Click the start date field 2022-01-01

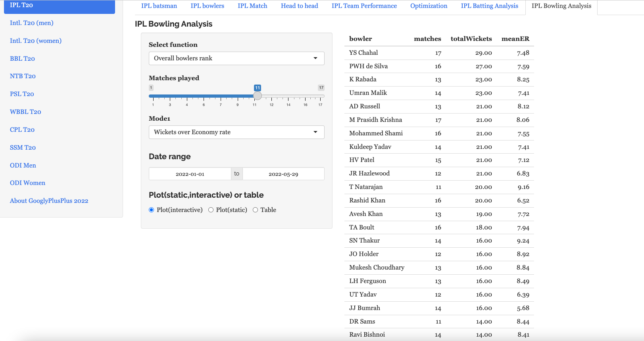190,174
